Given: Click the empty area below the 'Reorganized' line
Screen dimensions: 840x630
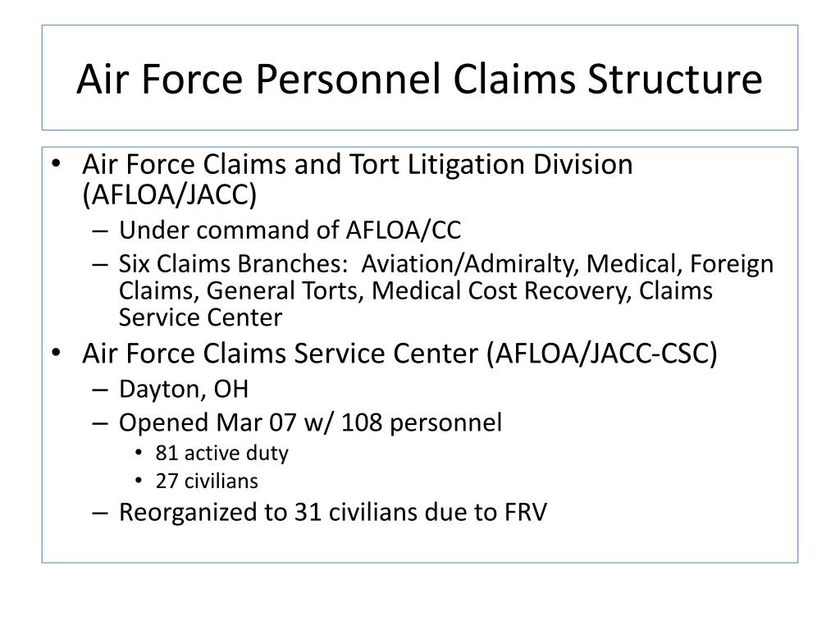Looking at the screenshot, I should (x=419, y=544).
